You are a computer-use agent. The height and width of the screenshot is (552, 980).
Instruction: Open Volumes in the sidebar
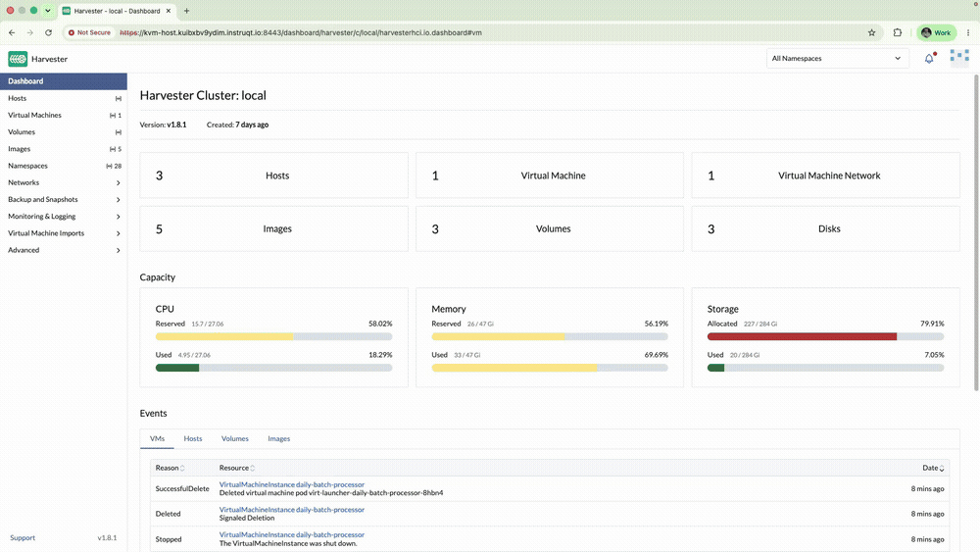pyautogui.click(x=63, y=132)
